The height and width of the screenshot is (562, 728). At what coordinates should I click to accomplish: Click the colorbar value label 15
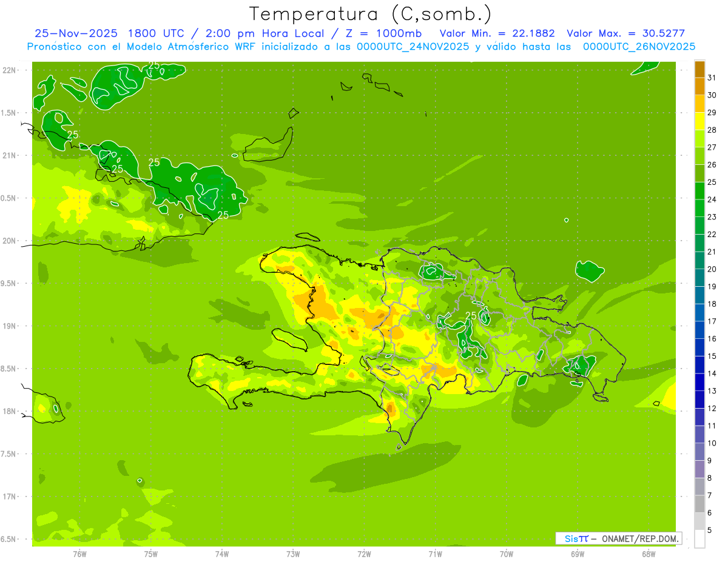pos(712,356)
